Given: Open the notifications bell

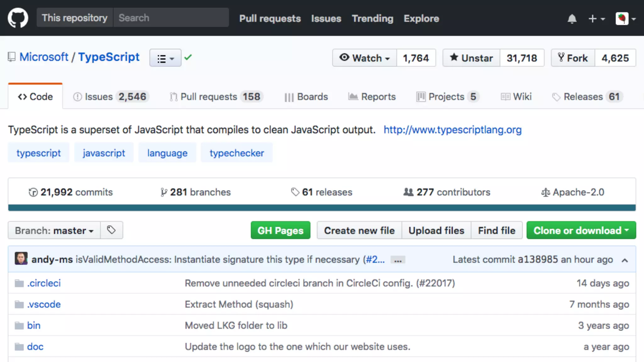Looking at the screenshot, I should pos(572,19).
